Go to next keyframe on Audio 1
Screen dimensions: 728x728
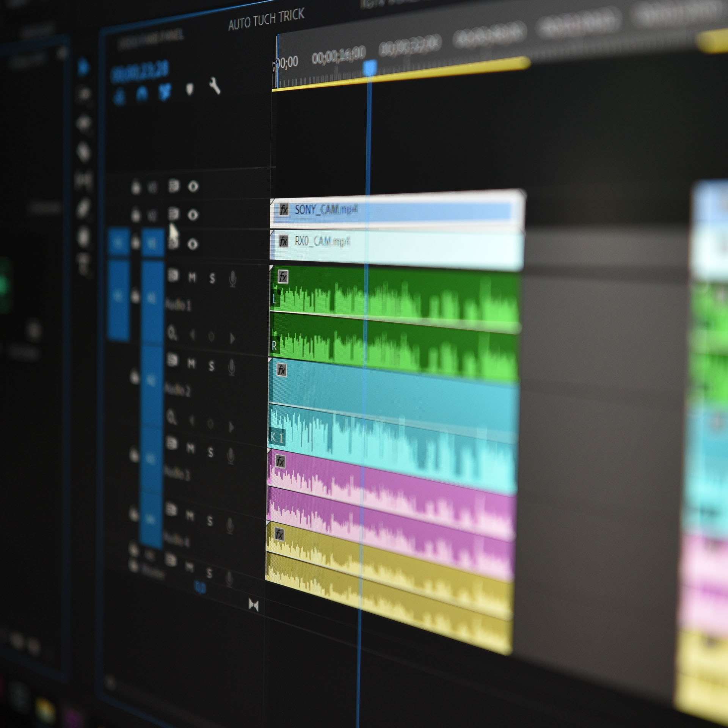[x=232, y=338]
